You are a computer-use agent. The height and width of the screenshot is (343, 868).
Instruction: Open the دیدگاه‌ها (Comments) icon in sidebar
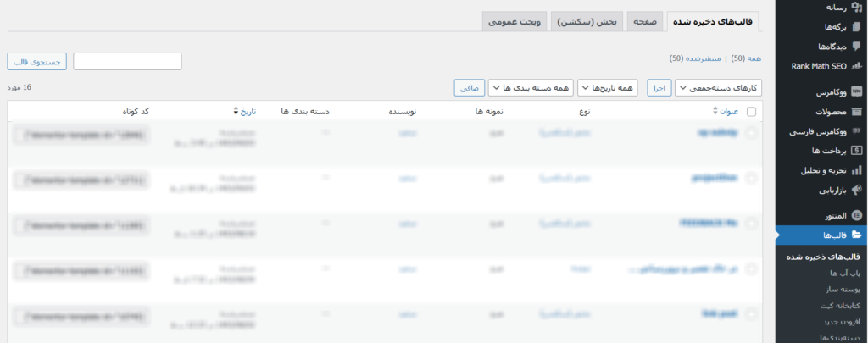pos(856,46)
